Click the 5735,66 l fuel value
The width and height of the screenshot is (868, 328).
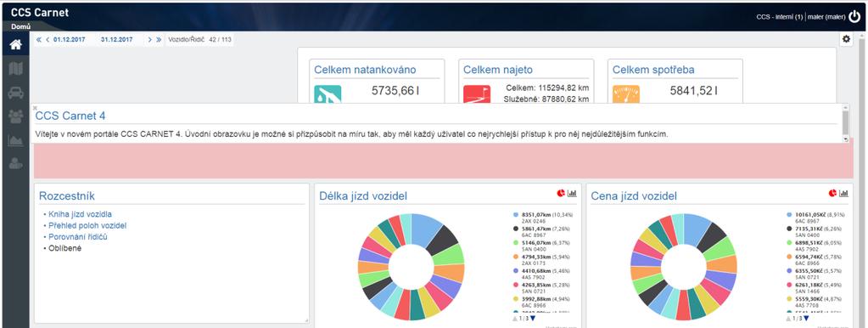coord(395,90)
